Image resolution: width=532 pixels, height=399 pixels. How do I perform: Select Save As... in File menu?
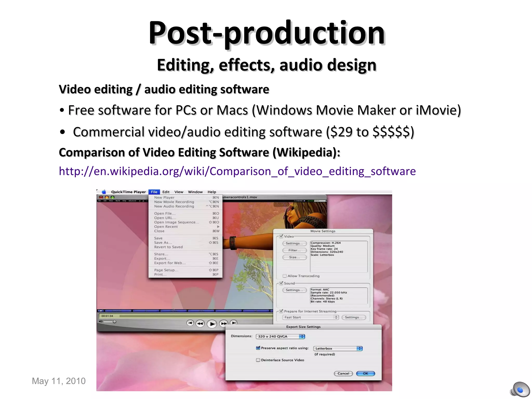[185, 243]
